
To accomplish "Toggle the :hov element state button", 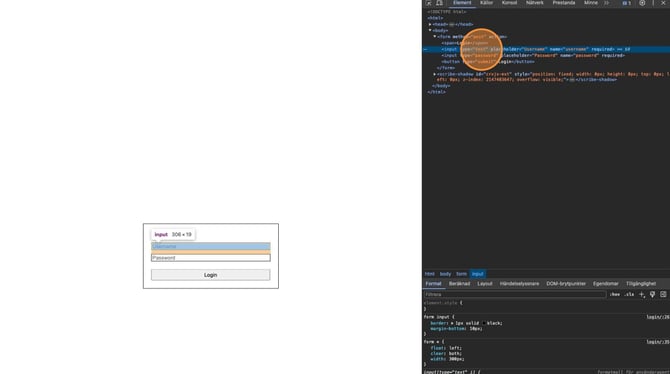I will pyautogui.click(x=614, y=294).
